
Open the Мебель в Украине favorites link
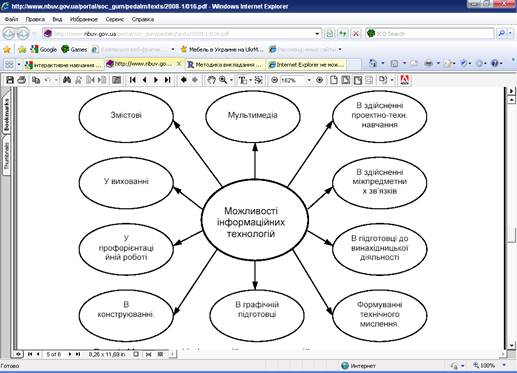point(222,49)
